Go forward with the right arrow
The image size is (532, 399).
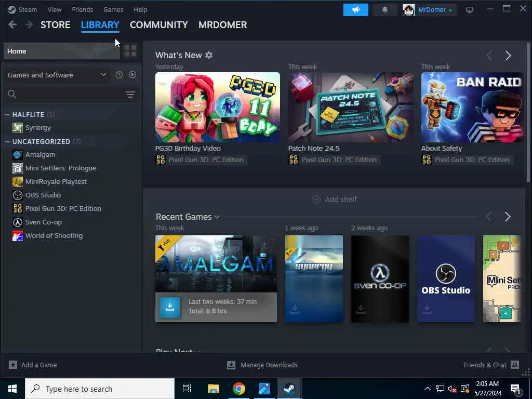tap(29, 25)
